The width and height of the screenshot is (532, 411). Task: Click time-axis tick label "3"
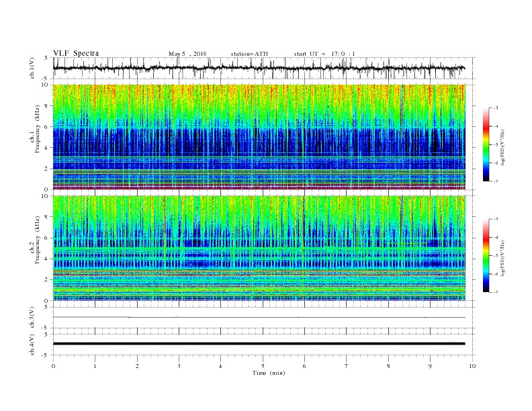(x=179, y=366)
